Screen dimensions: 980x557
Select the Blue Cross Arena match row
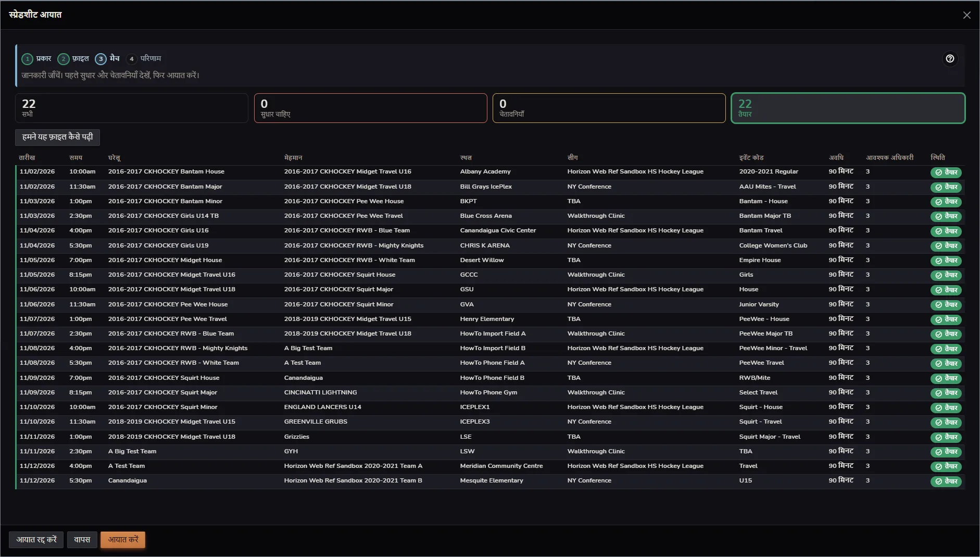click(x=489, y=216)
